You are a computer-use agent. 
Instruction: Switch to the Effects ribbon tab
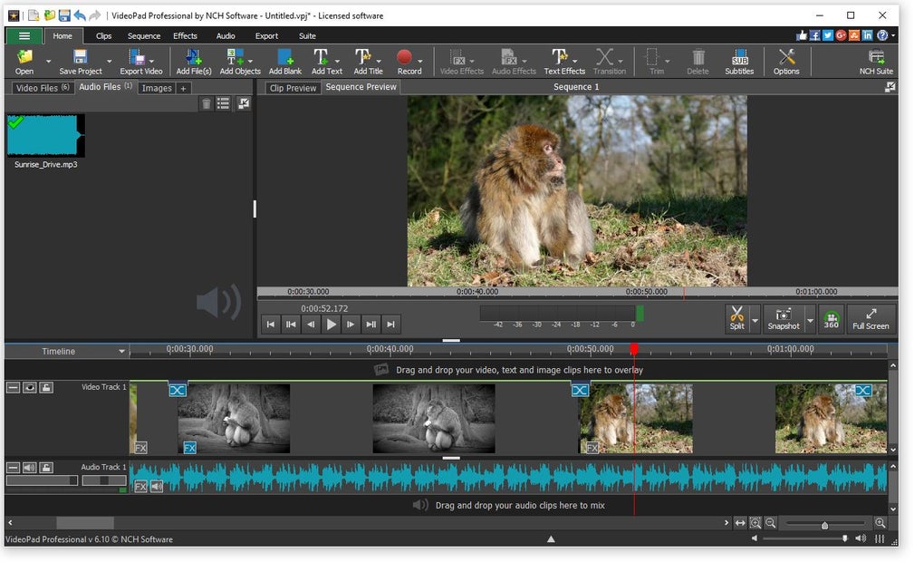coord(185,36)
